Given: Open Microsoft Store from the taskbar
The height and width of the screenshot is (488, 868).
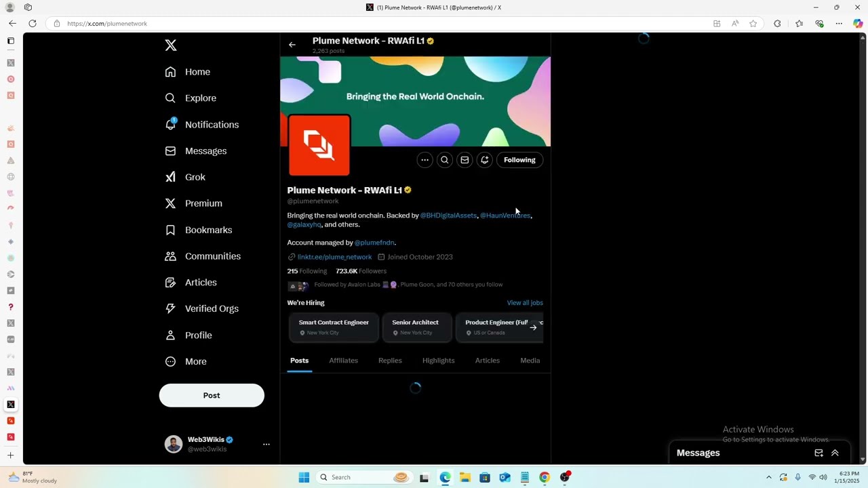Looking at the screenshot, I should tap(485, 477).
